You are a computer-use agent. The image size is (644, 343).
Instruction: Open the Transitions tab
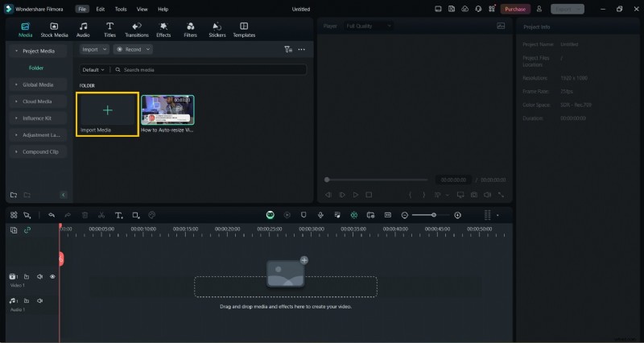(136, 30)
